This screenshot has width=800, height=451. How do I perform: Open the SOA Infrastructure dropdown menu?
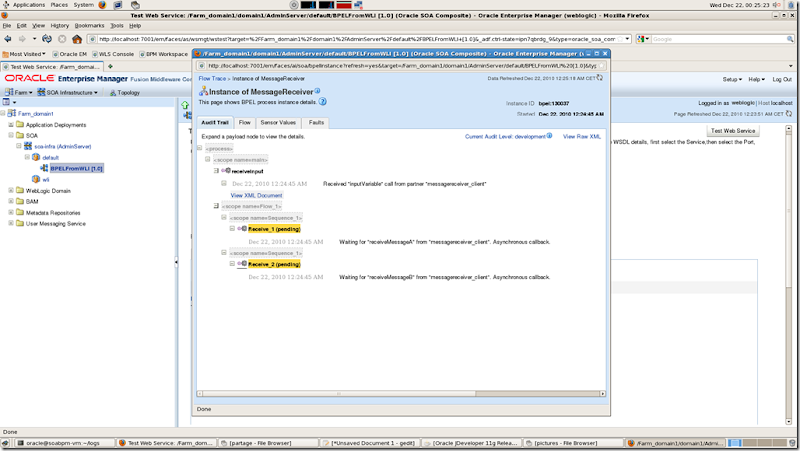[67, 92]
